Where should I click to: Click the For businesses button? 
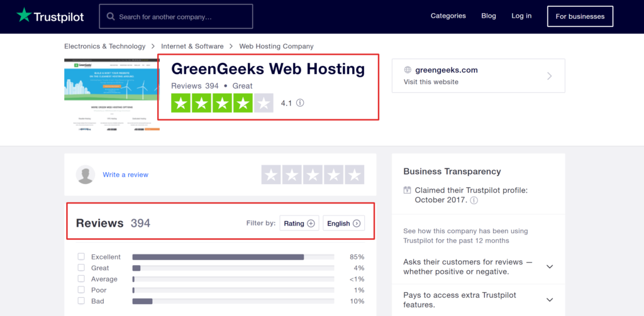click(x=580, y=16)
